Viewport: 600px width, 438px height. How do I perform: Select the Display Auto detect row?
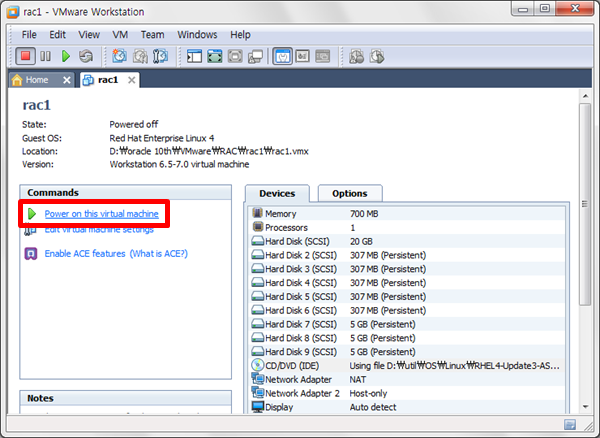click(407, 407)
